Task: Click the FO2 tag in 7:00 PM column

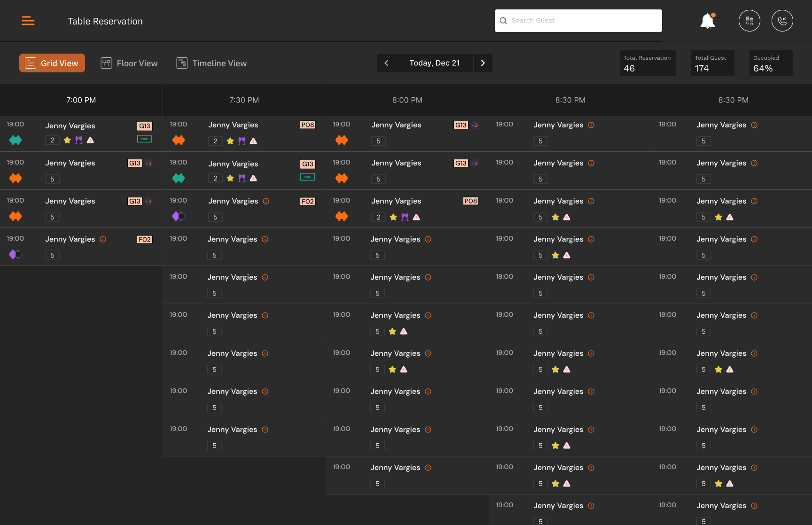Action: pyautogui.click(x=145, y=240)
